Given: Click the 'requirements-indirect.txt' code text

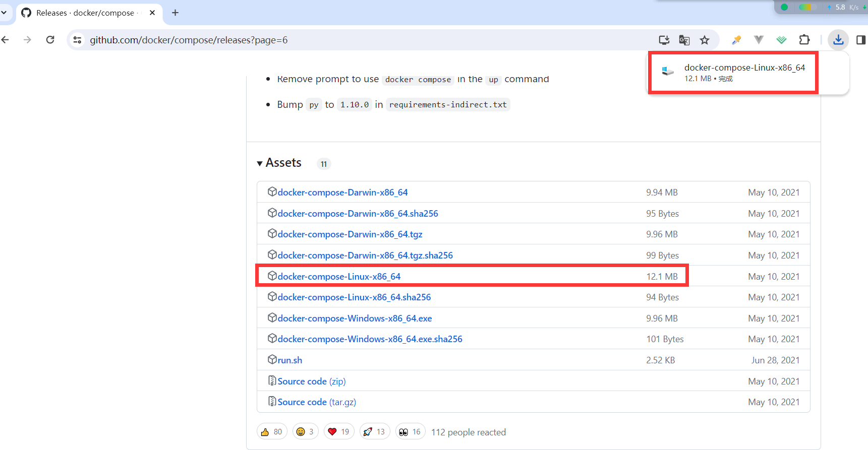Looking at the screenshot, I should [x=448, y=105].
